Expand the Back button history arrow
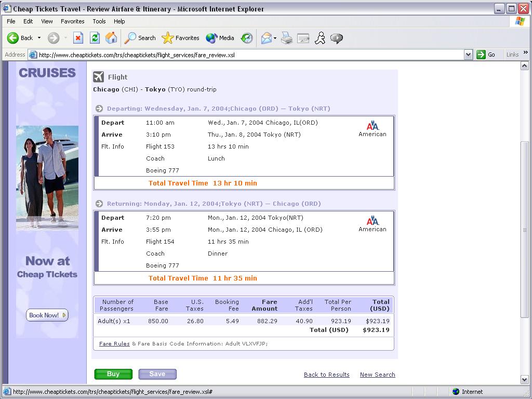 tap(39, 38)
